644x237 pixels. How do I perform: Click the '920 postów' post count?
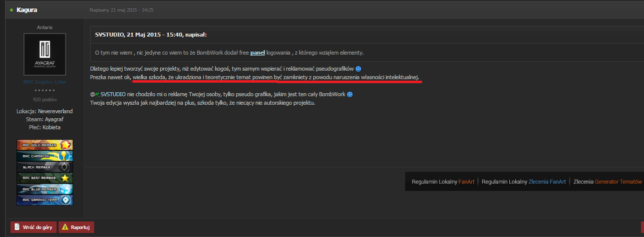point(45,99)
